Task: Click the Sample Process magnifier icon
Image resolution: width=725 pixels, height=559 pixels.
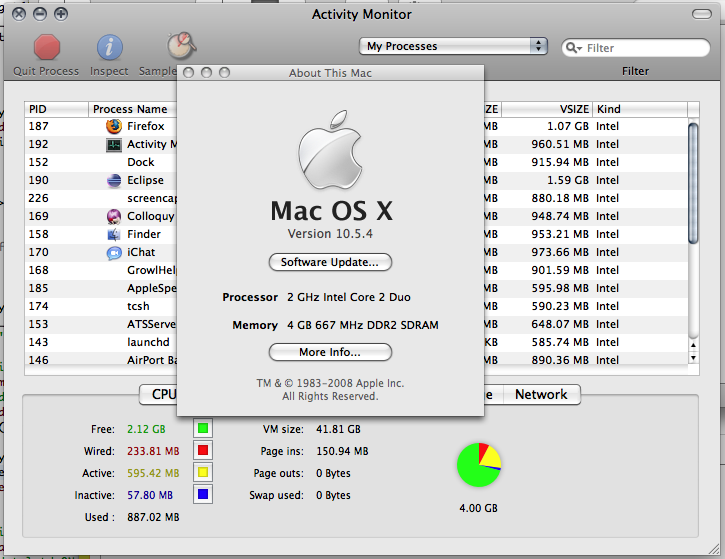Action: pyautogui.click(x=181, y=45)
